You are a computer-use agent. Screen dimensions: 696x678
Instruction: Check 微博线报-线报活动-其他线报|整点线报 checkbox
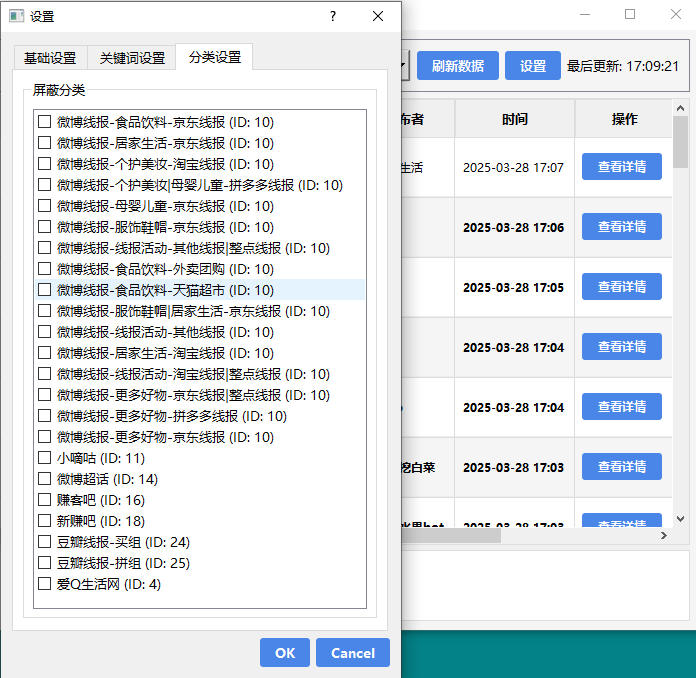point(44,248)
